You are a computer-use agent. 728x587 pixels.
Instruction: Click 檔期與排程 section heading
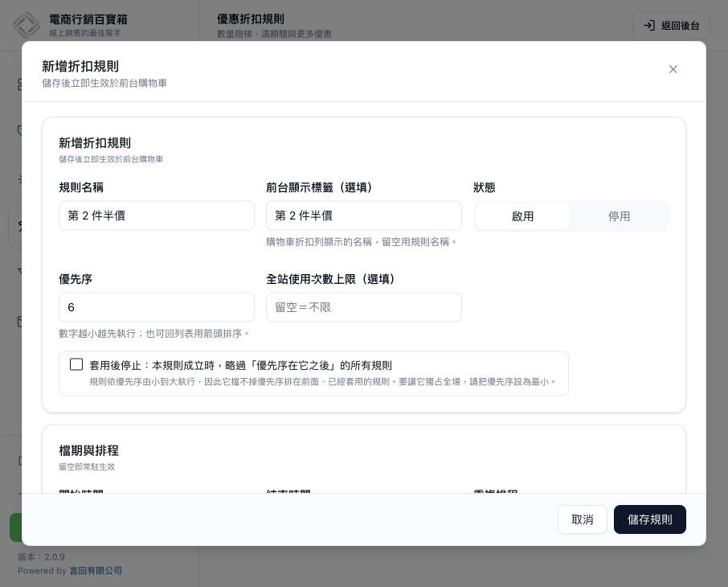(88, 450)
